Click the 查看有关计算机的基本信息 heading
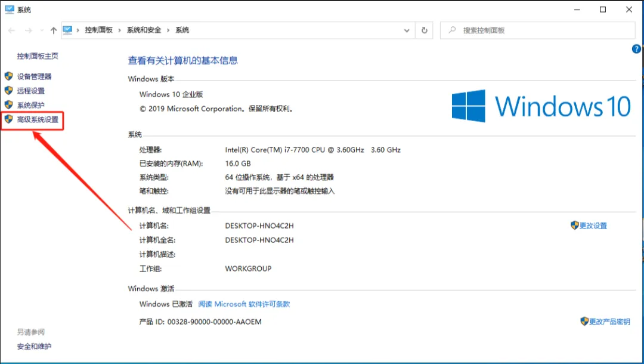644x364 pixels. click(x=183, y=60)
